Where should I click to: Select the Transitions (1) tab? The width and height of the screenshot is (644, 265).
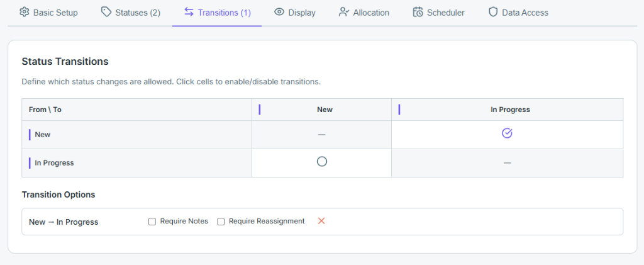point(217,13)
